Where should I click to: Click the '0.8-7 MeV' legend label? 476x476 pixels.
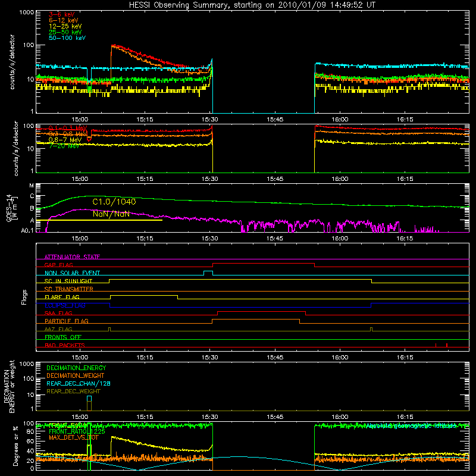(x=65, y=140)
